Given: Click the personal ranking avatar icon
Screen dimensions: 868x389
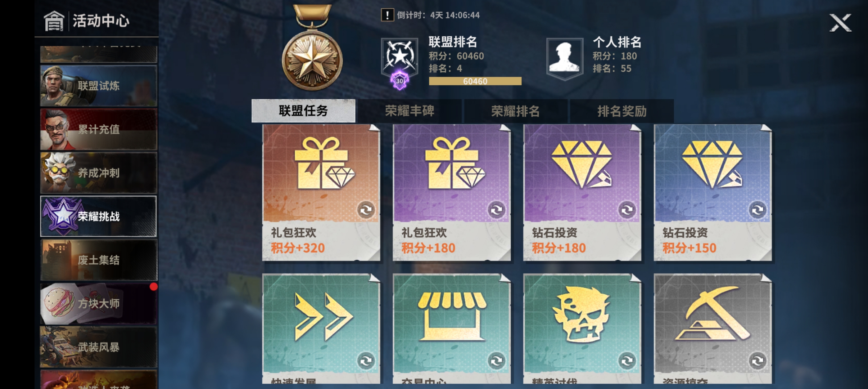Looking at the screenshot, I should click(x=565, y=57).
